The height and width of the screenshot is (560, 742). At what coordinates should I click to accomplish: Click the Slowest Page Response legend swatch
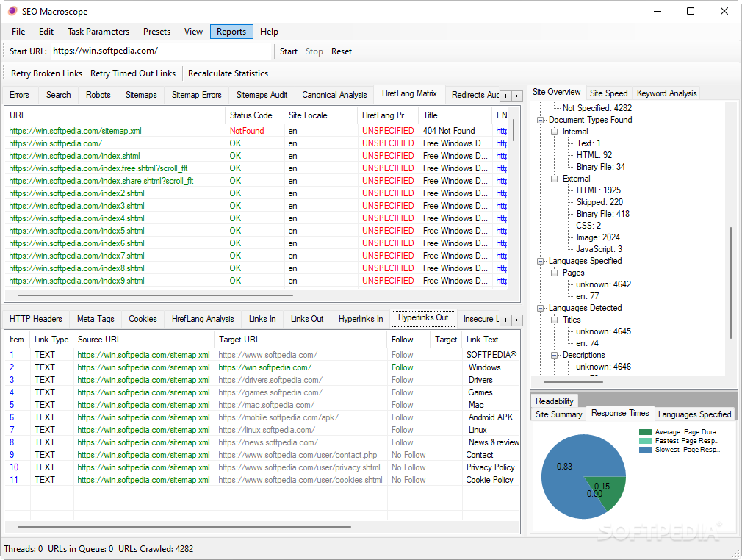tap(646, 450)
